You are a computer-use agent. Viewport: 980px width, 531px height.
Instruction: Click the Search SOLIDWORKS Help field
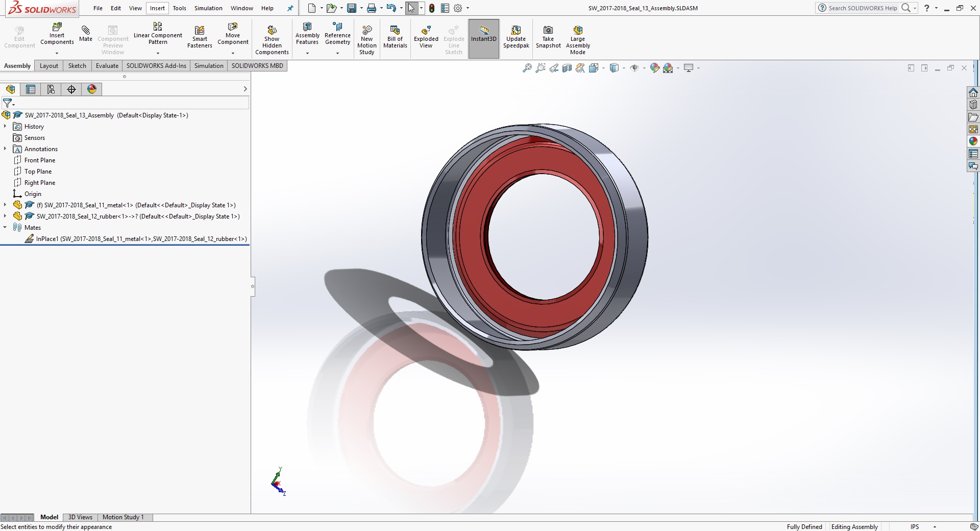point(862,8)
